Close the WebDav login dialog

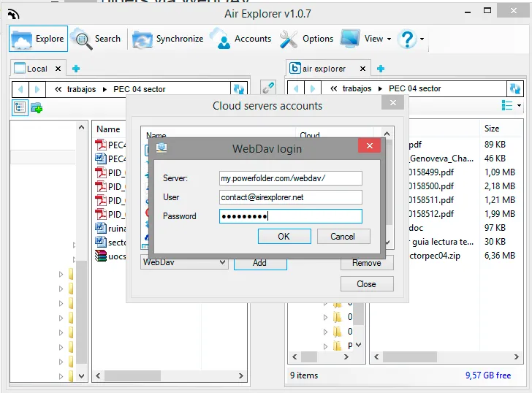pos(370,146)
